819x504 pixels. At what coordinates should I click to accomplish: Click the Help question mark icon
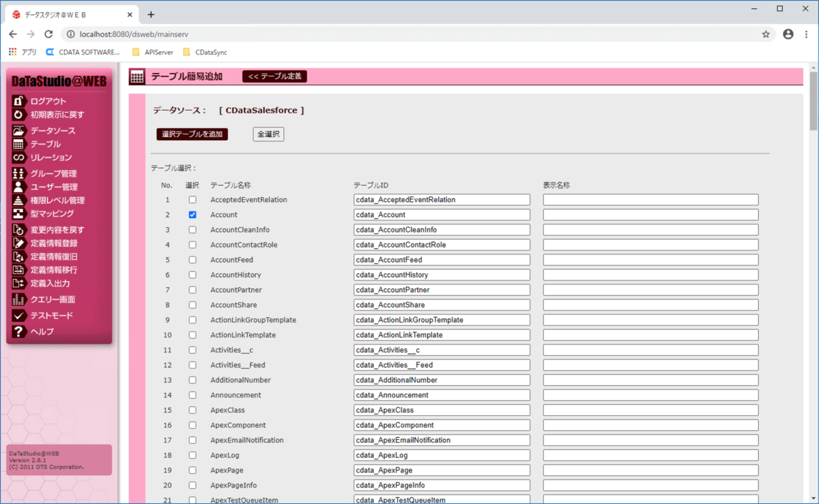click(18, 331)
